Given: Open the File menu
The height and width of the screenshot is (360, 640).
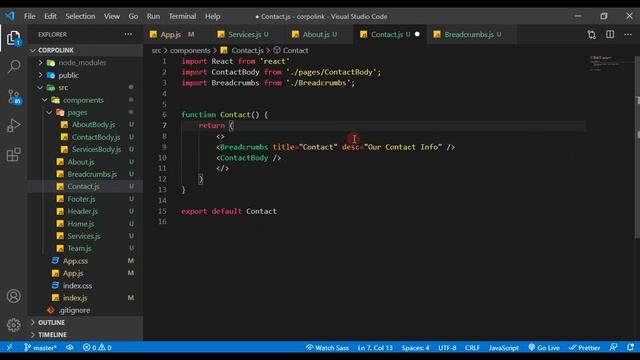Looking at the screenshot, I should [x=30, y=16].
